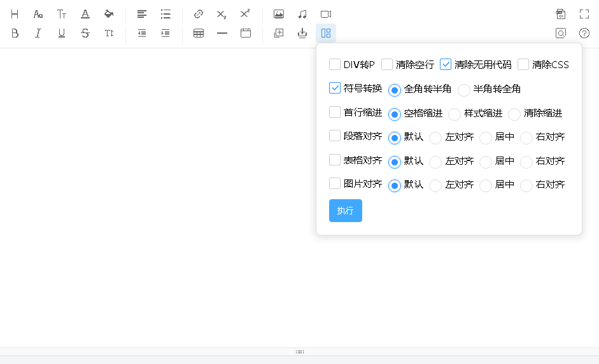Apply superscript formatting
599x364 pixels.
pos(245,14)
